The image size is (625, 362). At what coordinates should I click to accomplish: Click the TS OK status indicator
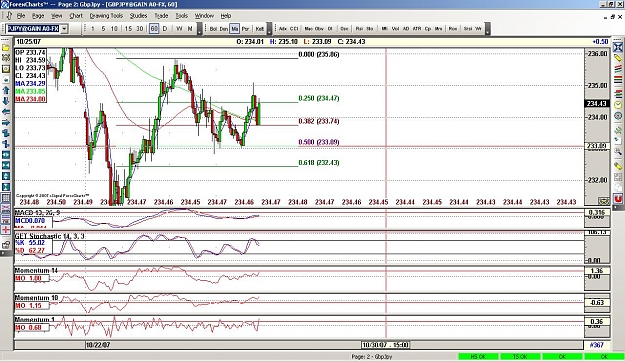pos(520,356)
